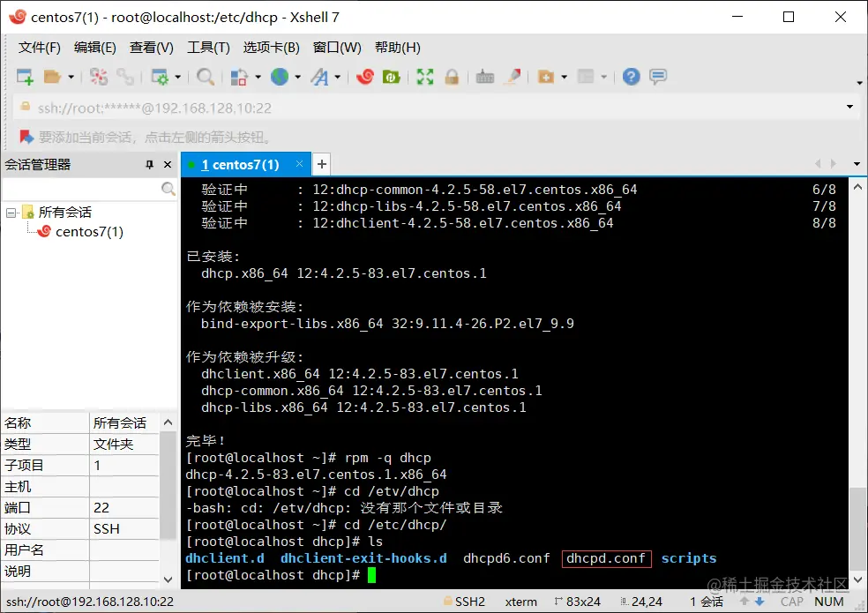868x613 pixels.
Task: Select the 所有会话 folder
Action: coord(64,212)
